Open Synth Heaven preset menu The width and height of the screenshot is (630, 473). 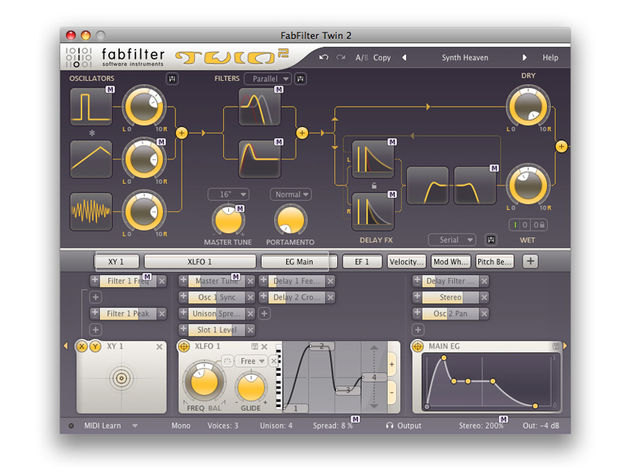tap(465, 57)
